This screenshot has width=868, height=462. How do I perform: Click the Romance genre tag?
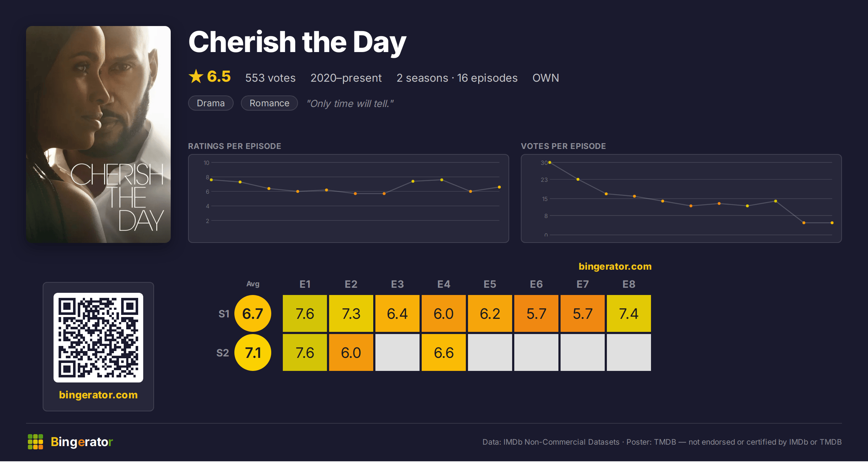[269, 103]
